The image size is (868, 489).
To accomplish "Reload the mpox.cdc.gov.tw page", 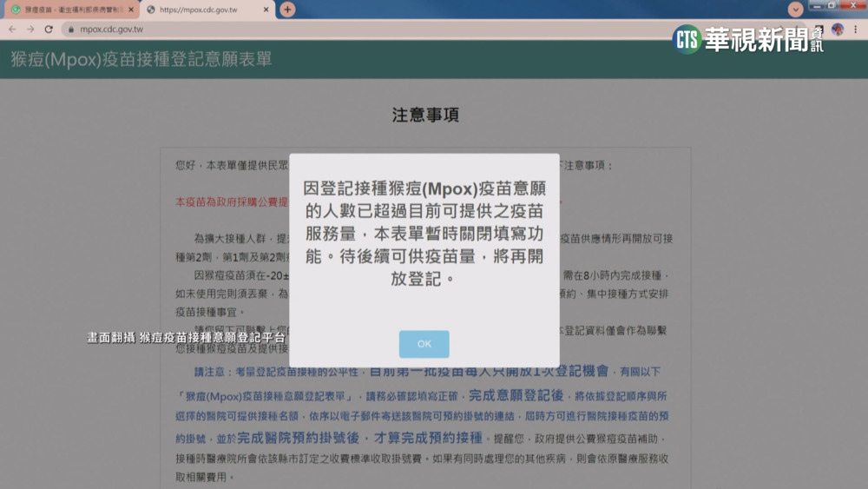I will (x=49, y=29).
